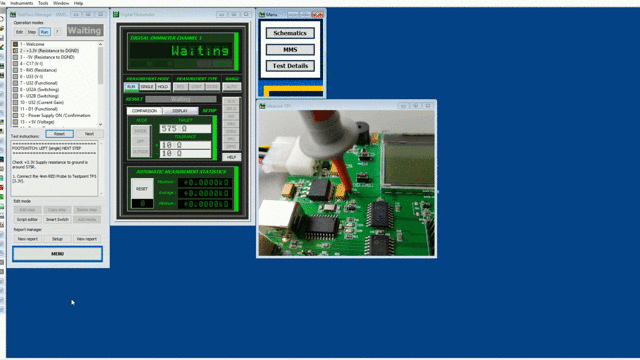This screenshot has height=360, width=640.
Task: Tick the checkbox beside 5 - R45 (Resistance)
Action: click(16, 70)
